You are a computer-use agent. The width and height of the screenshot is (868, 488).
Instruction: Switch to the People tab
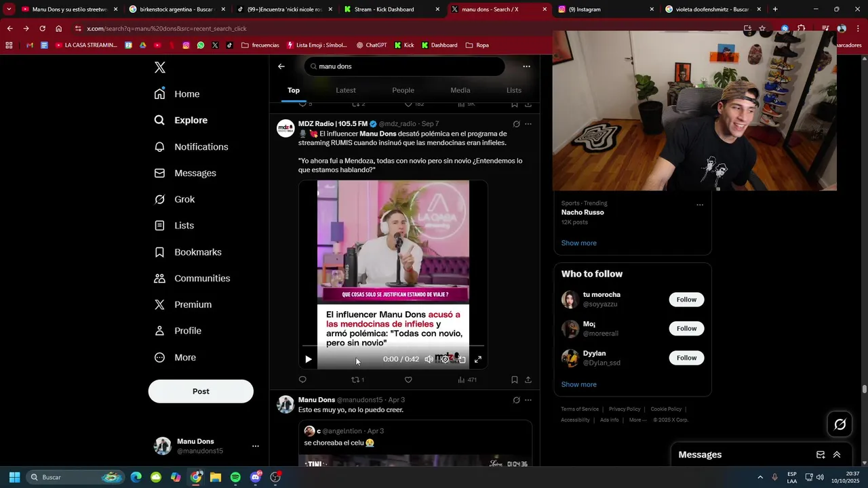[x=403, y=90]
